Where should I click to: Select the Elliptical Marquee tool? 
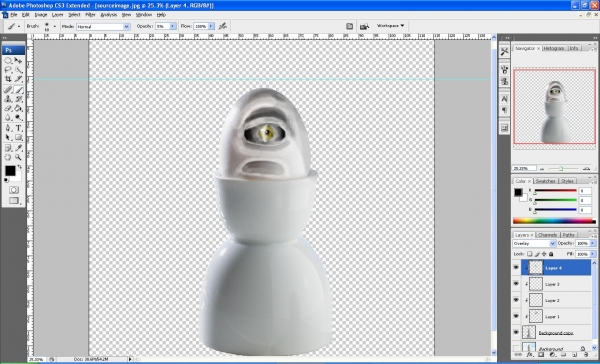[x=8, y=61]
